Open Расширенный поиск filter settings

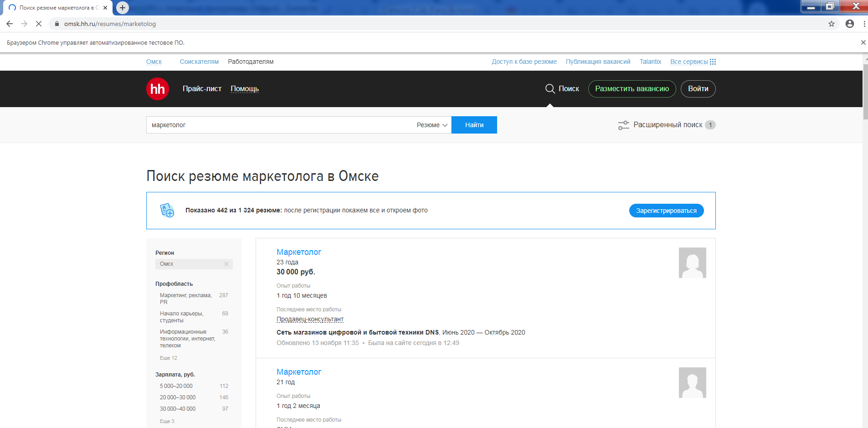tap(667, 125)
